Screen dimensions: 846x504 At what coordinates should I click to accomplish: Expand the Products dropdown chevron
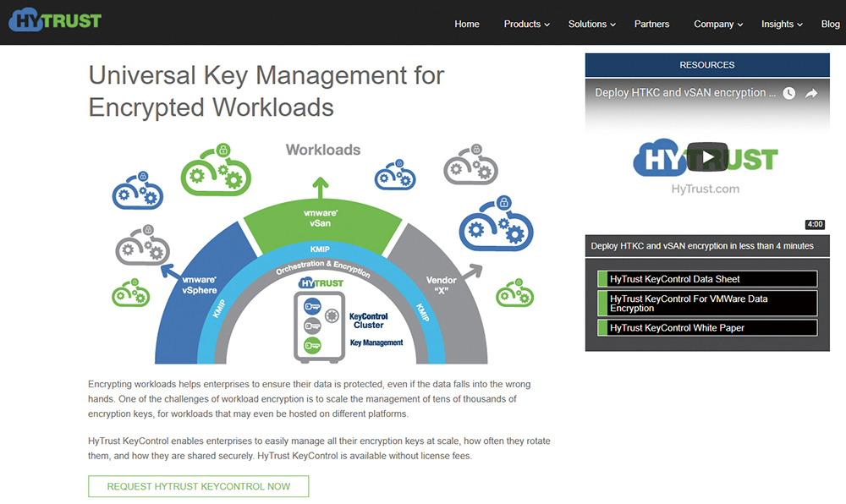tap(547, 25)
